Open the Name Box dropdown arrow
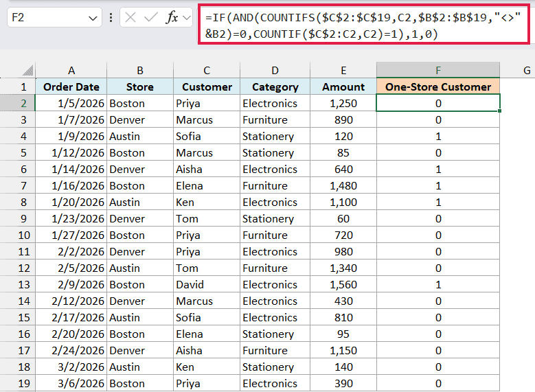Screen dimensions: 535x392 tap(93, 18)
